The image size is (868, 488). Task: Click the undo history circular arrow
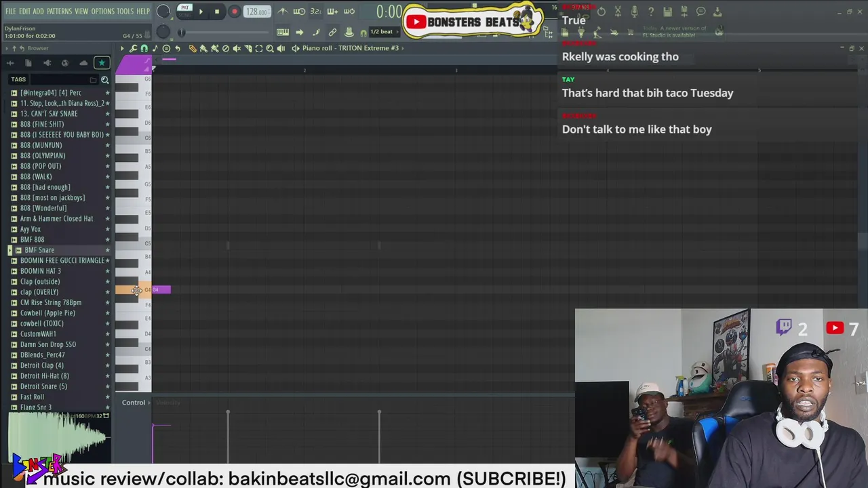click(x=601, y=12)
